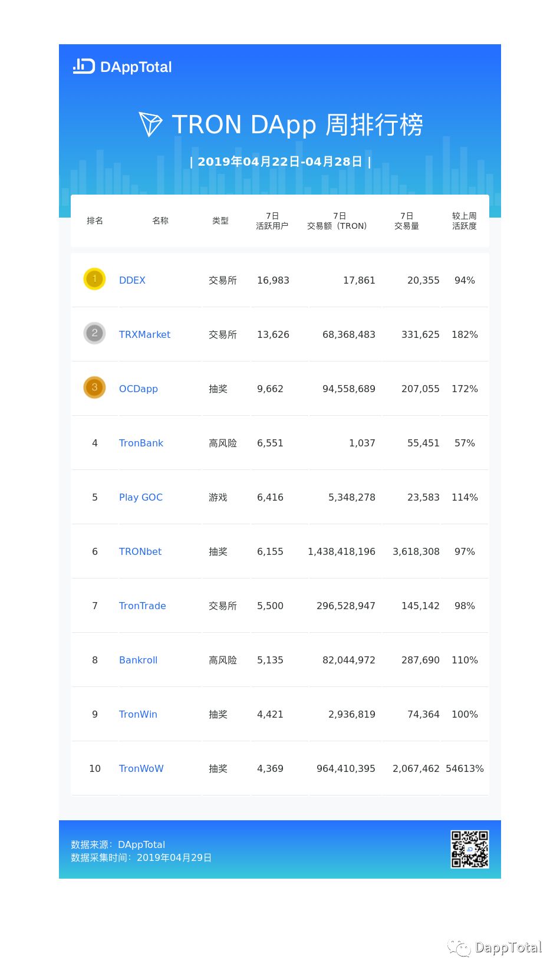
Task: Click the silver rank 2 medal
Action: click(x=94, y=333)
